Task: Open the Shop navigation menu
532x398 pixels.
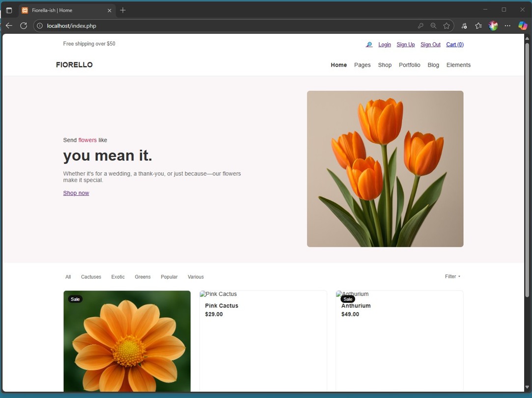Action: 385,65
